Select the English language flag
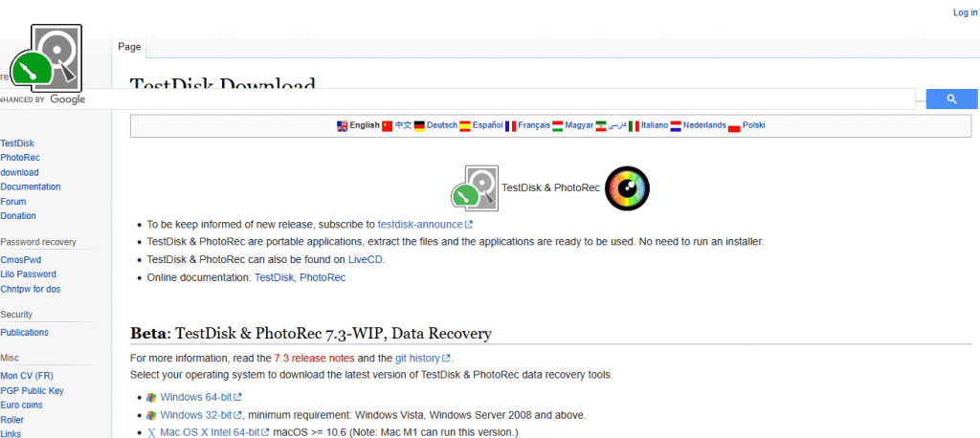 coord(342,125)
